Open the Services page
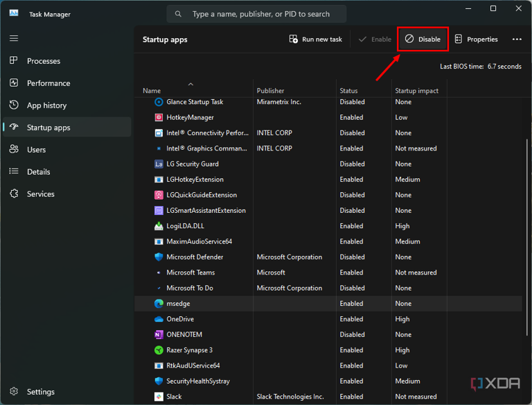This screenshot has width=532, height=405. coord(67,194)
